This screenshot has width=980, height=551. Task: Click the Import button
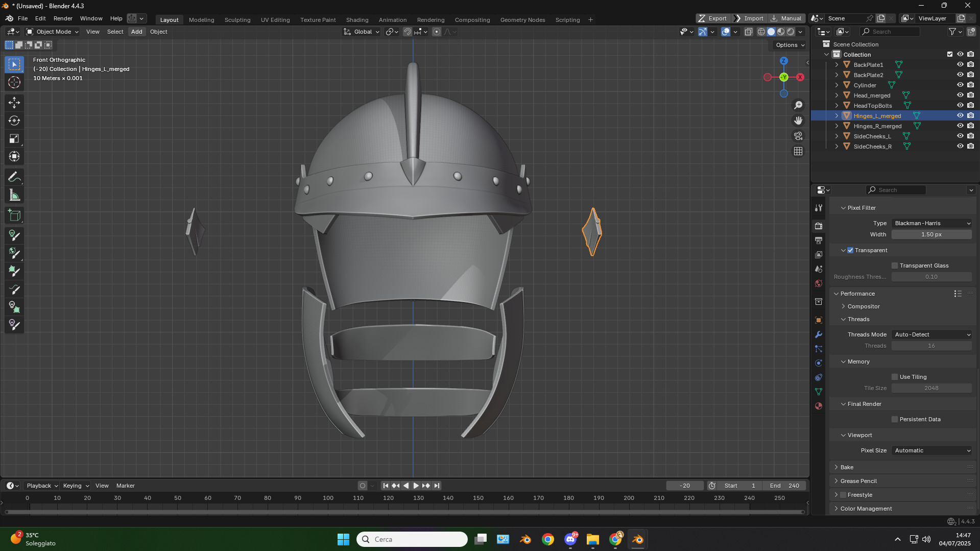tap(749, 18)
